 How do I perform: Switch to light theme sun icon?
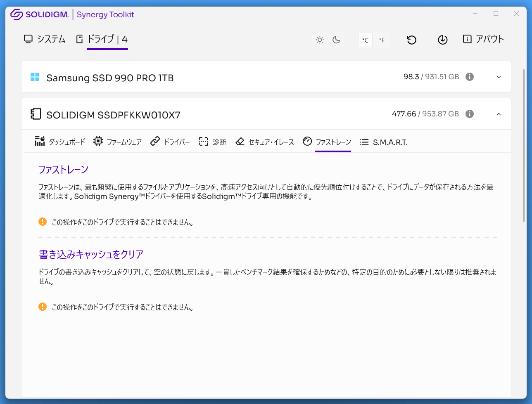[x=320, y=40]
